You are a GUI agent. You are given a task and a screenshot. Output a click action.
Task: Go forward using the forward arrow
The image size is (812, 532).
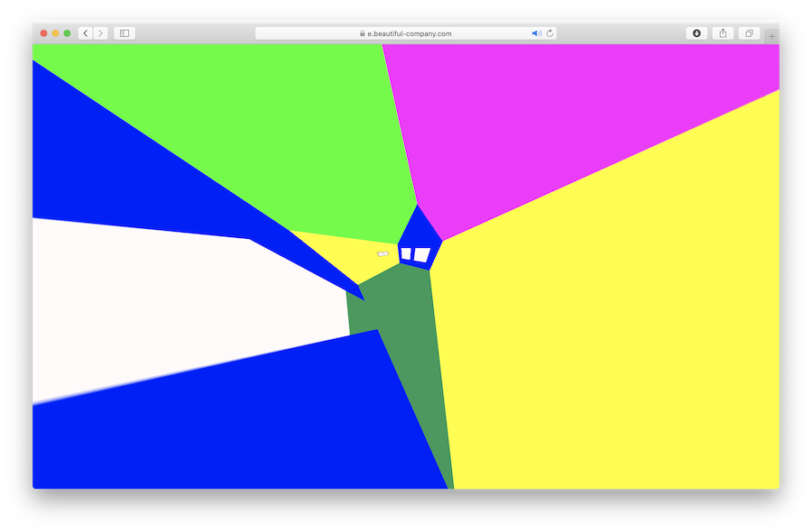[100, 33]
